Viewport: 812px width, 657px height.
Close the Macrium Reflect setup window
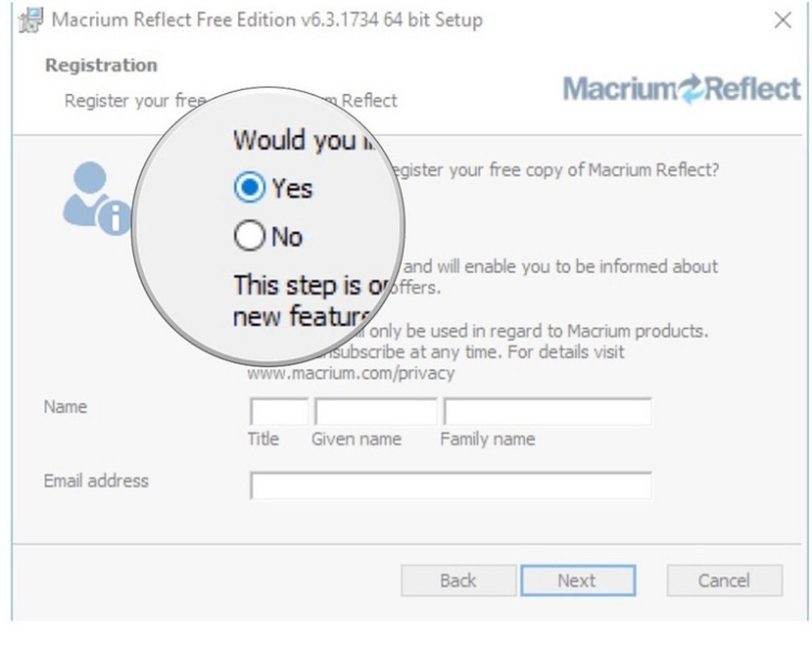783,20
